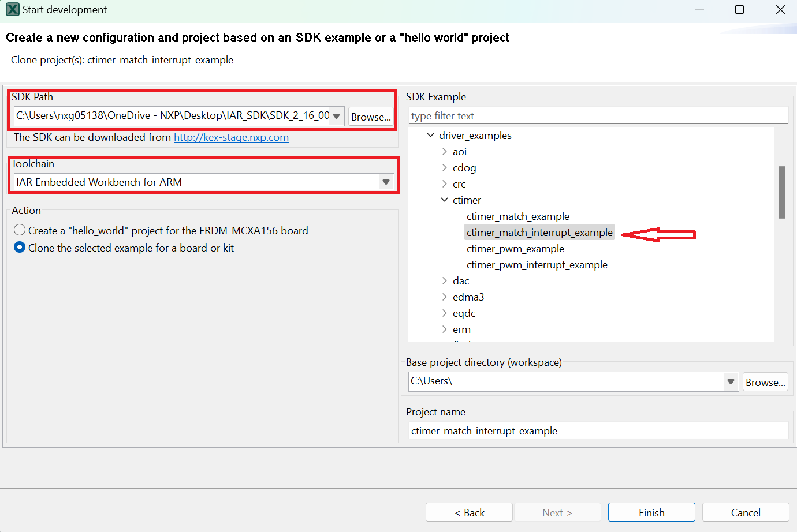The width and height of the screenshot is (797, 532).
Task: Click the Back button
Action: click(469, 512)
